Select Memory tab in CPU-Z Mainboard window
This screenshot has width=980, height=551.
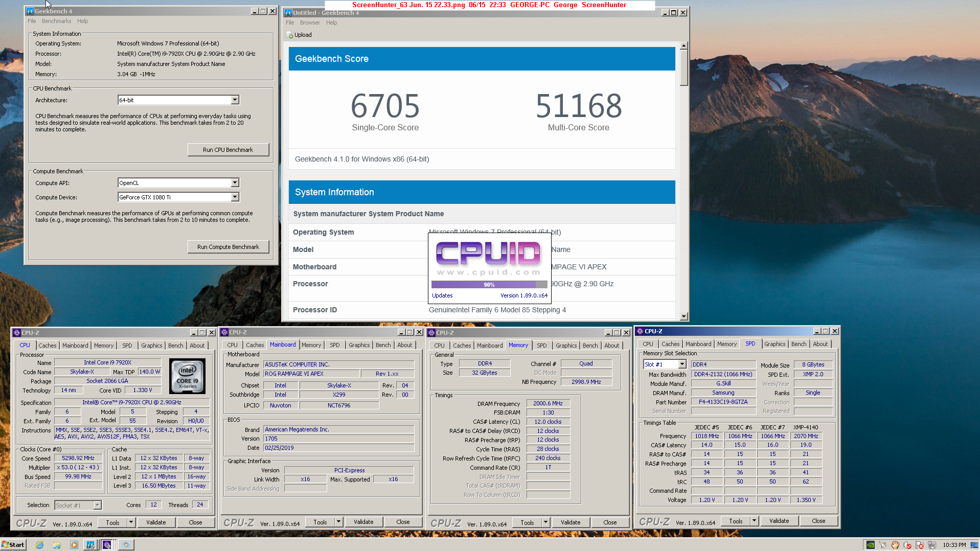pyautogui.click(x=311, y=346)
